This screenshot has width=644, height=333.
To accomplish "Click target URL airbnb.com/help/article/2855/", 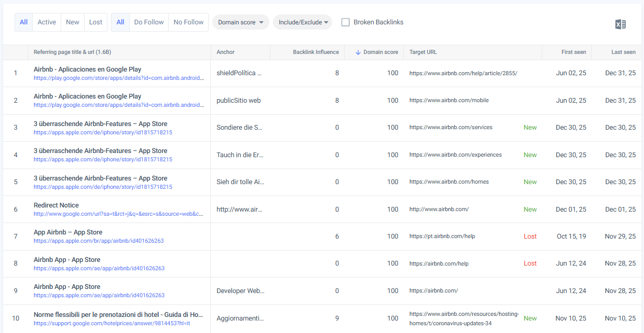I will click(x=463, y=74).
